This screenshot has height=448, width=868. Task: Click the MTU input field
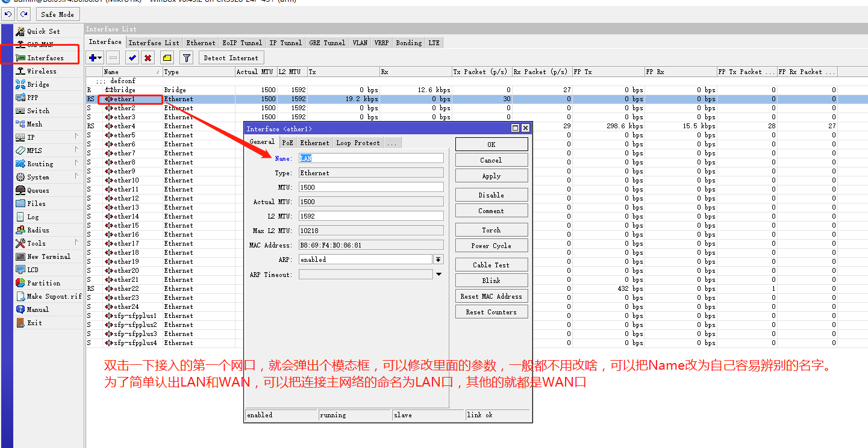pos(371,187)
